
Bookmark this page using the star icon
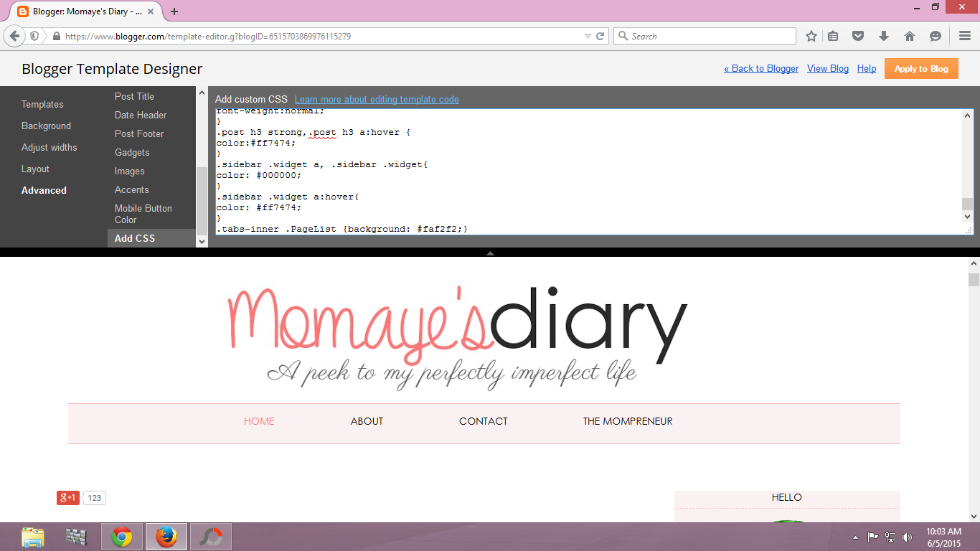[x=811, y=35]
